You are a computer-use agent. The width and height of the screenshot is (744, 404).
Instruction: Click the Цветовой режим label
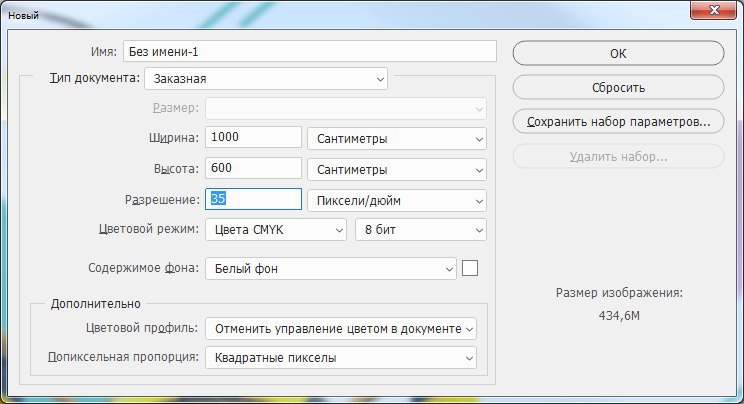149,229
